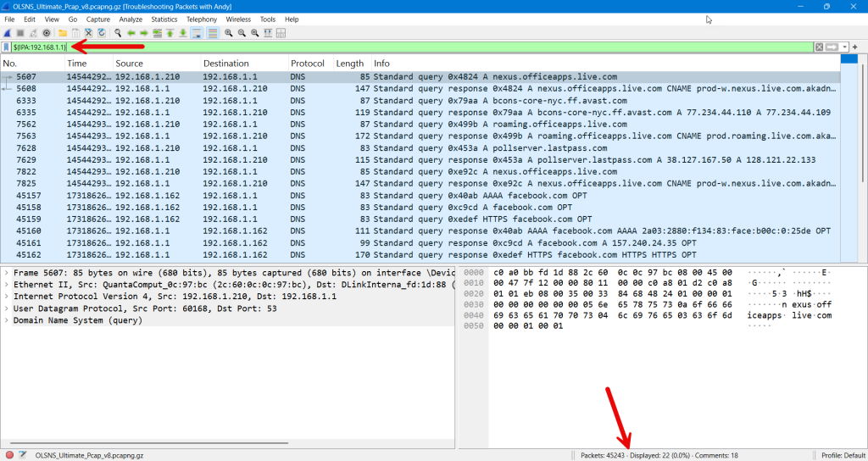Click the find packet magnifier icon

[x=118, y=33]
